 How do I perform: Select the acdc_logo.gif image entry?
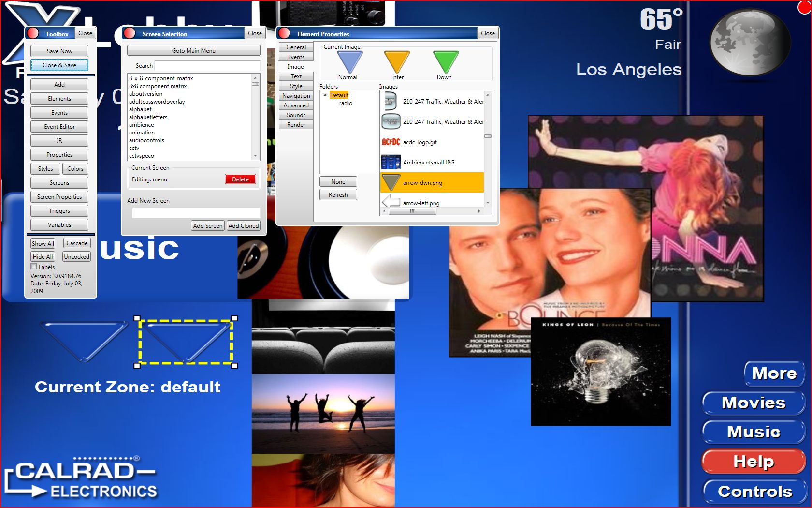432,142
